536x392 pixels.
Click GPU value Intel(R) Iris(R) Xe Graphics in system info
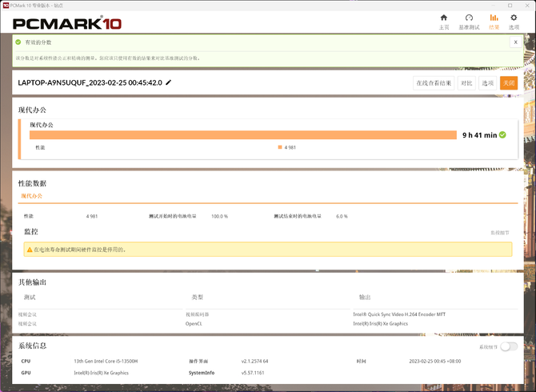[x=101, y=373]
